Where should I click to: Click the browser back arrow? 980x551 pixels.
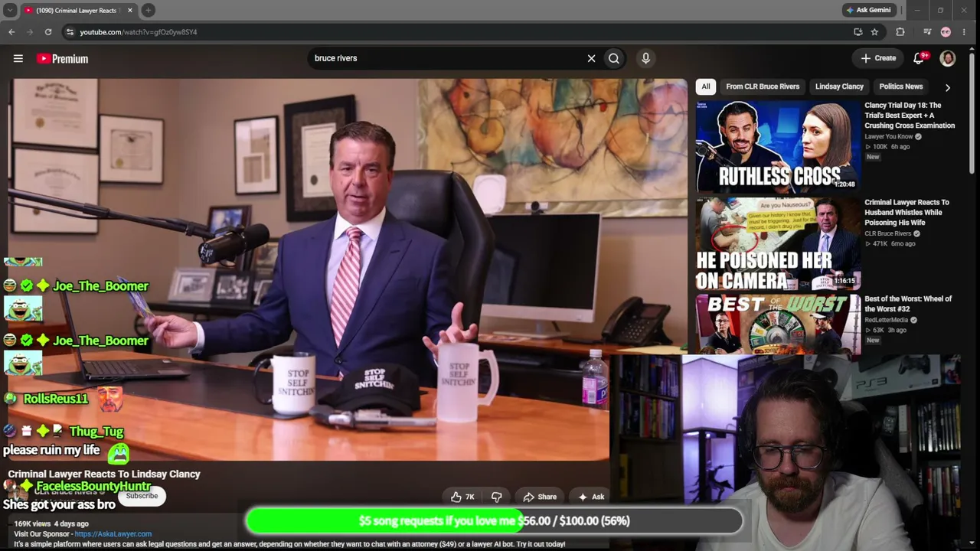[x=11, y=32]
